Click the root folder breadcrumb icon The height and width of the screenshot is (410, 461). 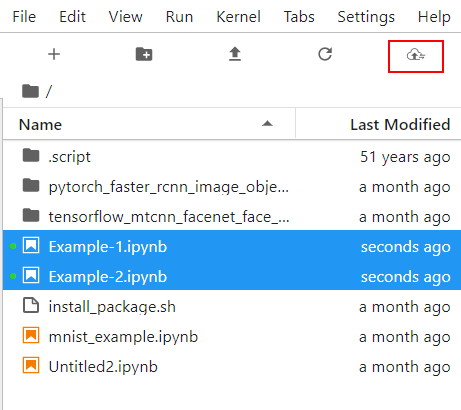coord(30,91)
